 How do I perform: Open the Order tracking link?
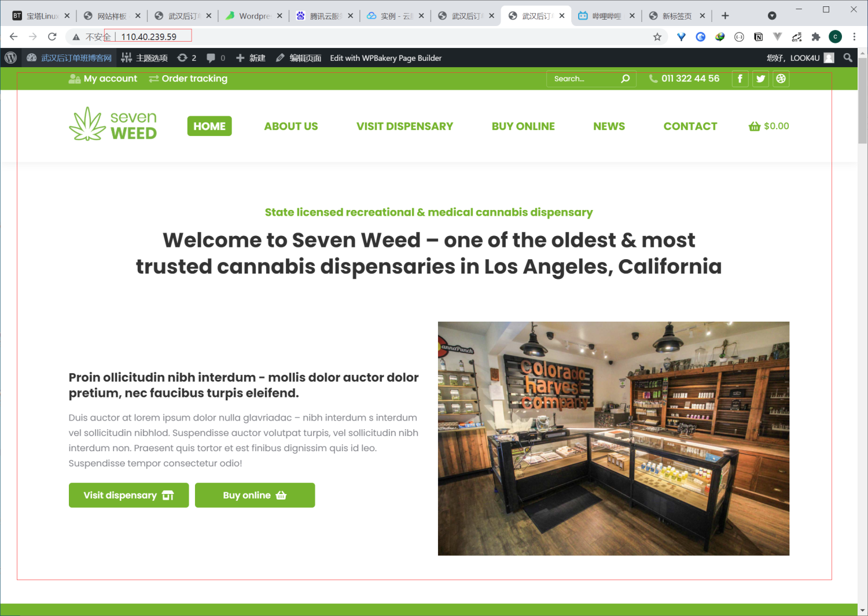pos(189,79)
